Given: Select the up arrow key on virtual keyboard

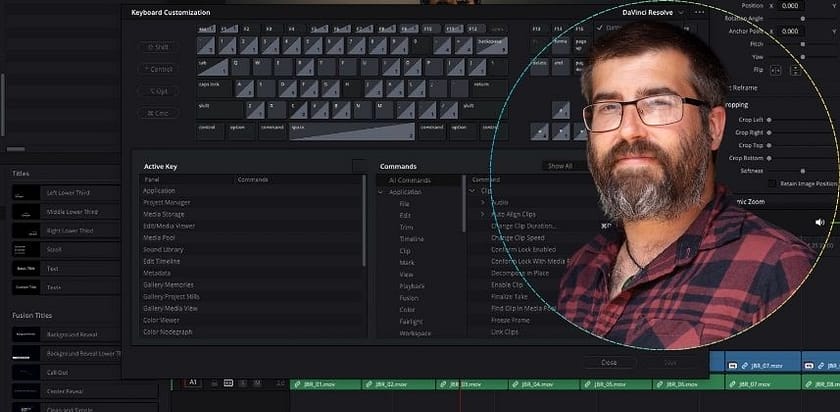Looking at the screenshot, I should click(x=561, y=110).
